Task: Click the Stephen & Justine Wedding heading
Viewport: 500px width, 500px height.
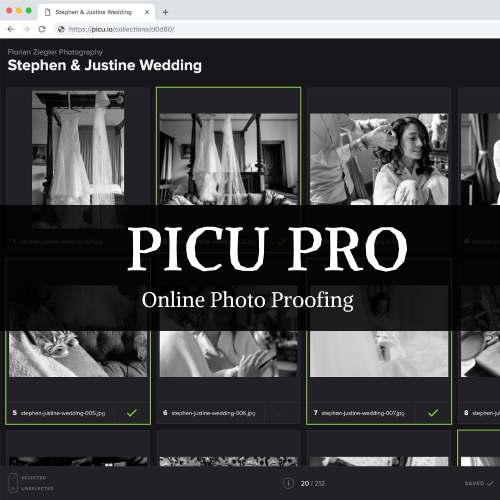Action: point(105,65)
